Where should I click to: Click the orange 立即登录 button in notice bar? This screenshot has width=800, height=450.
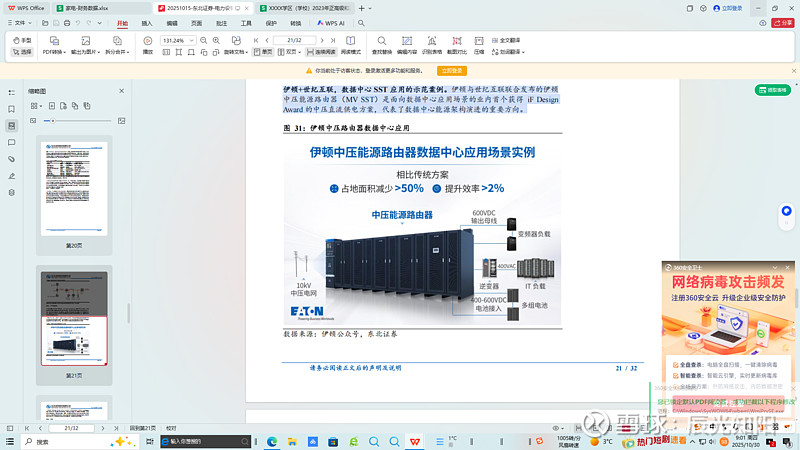click(x=452, y=71)
